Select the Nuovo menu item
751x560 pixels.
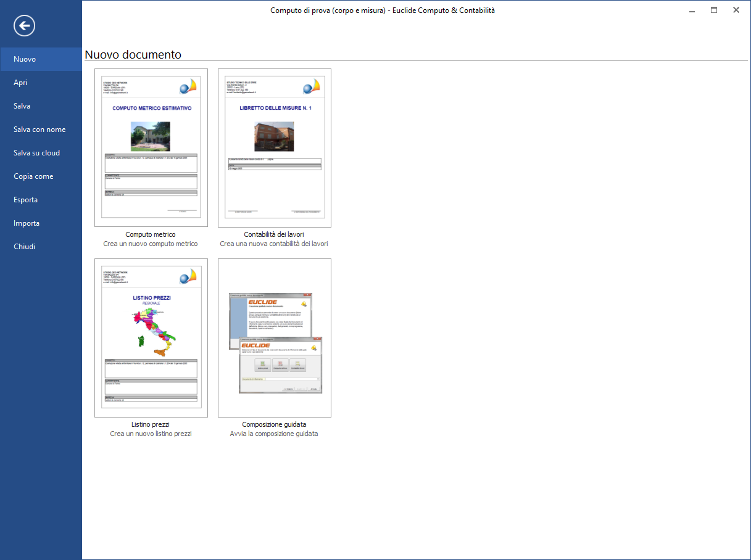[25, 59]
